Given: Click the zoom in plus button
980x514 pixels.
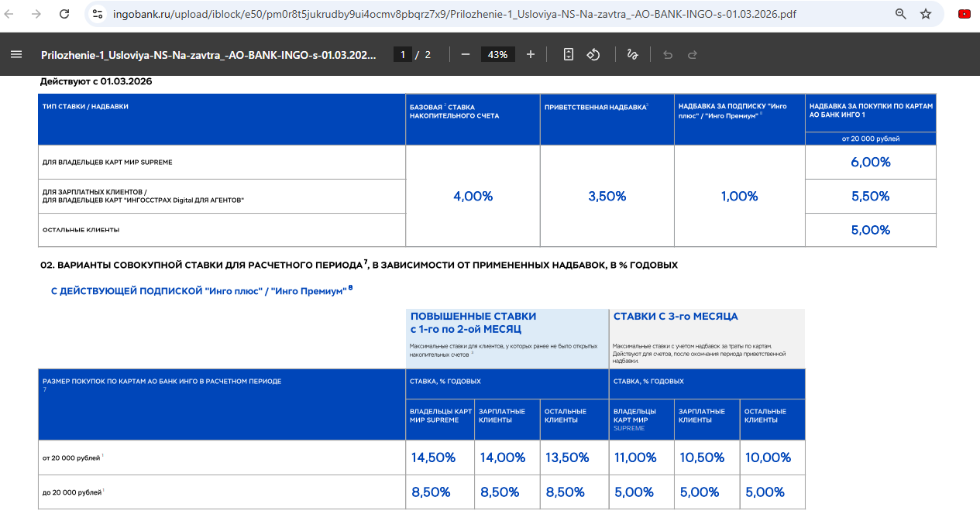Looking at the screenshot, I should tap(531, 54).
